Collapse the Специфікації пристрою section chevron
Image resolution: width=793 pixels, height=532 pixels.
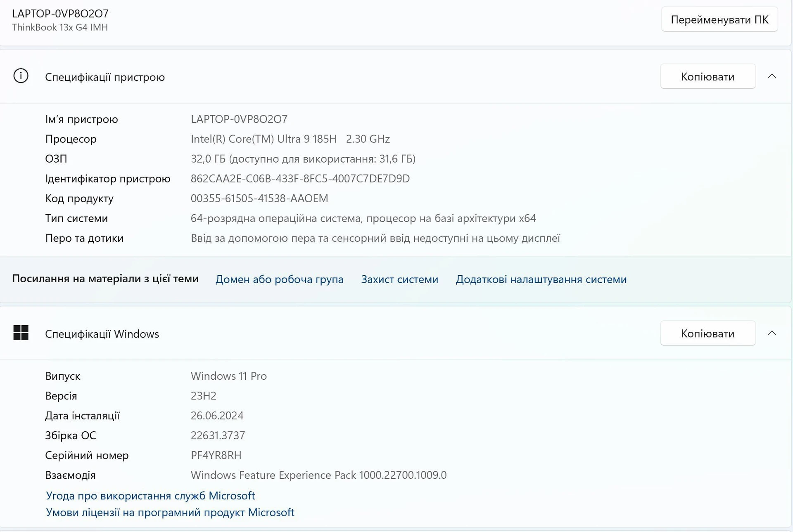point(772,76)
